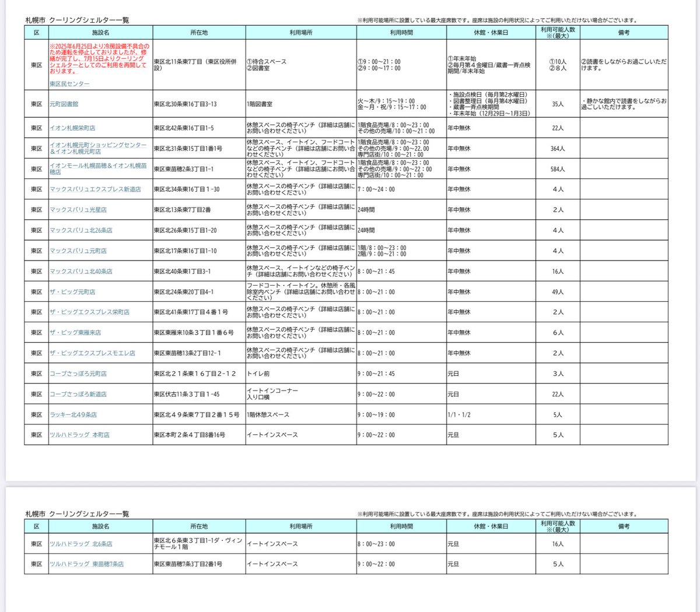Click the red 2025年6月25日 air-conditioning notice text
This screenshot has height=612, width=700.
pyautogui.click(x=98, y=58)
